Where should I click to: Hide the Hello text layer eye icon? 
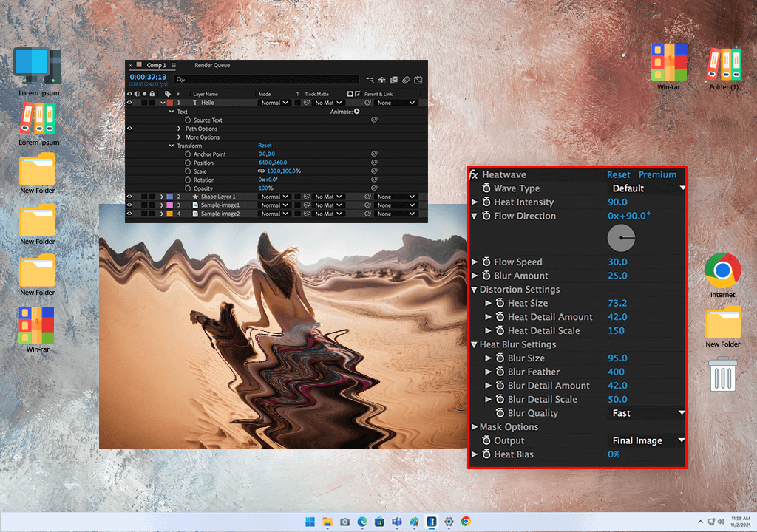pyautogui.click(x=130, y=103)
